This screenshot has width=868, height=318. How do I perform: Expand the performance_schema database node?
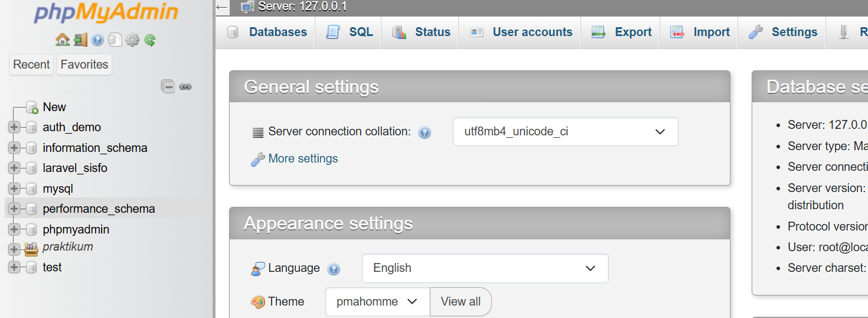(x=14, y=209)
